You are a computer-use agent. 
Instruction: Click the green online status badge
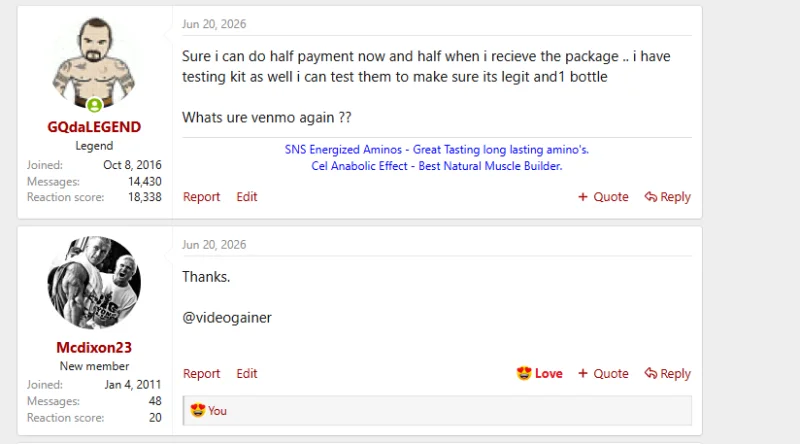(94, 105)
